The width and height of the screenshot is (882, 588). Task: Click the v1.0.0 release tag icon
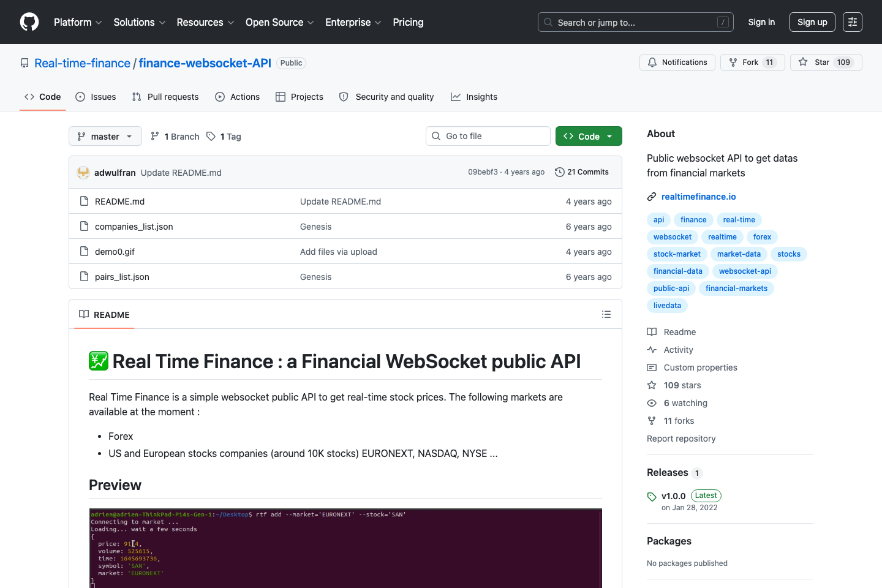pos(652,496)
